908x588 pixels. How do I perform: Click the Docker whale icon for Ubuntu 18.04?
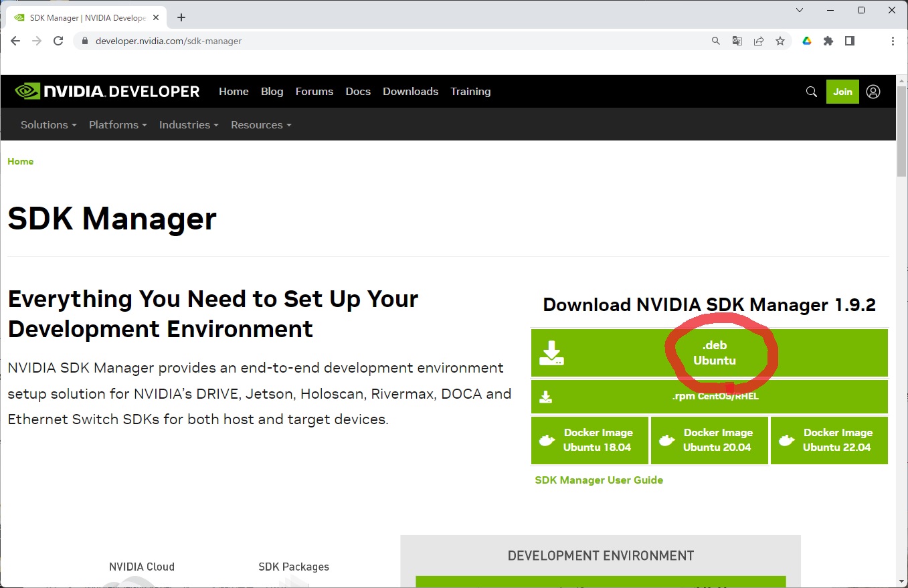tap(547, 439)
